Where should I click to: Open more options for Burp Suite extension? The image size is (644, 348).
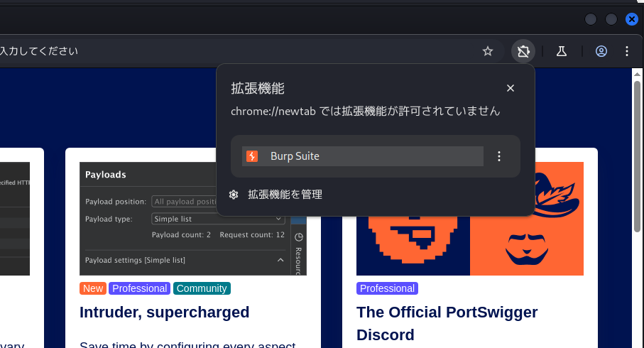pyautogui.click(x=499, y=156)
